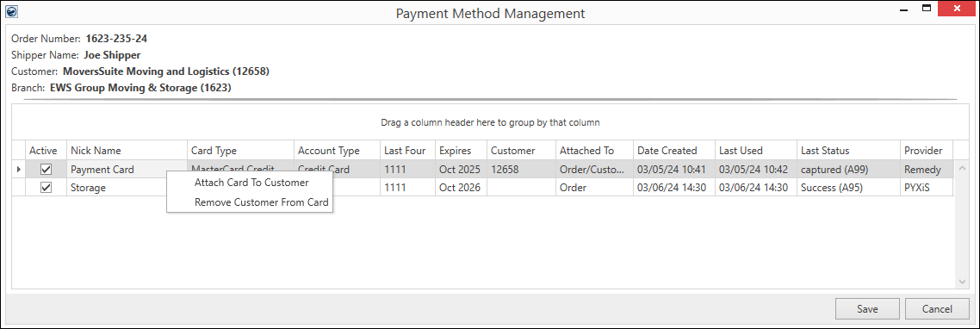This screenshot has height=329, width=980.
Task: Sort by the Last Used column header
Action: point(755,150)
